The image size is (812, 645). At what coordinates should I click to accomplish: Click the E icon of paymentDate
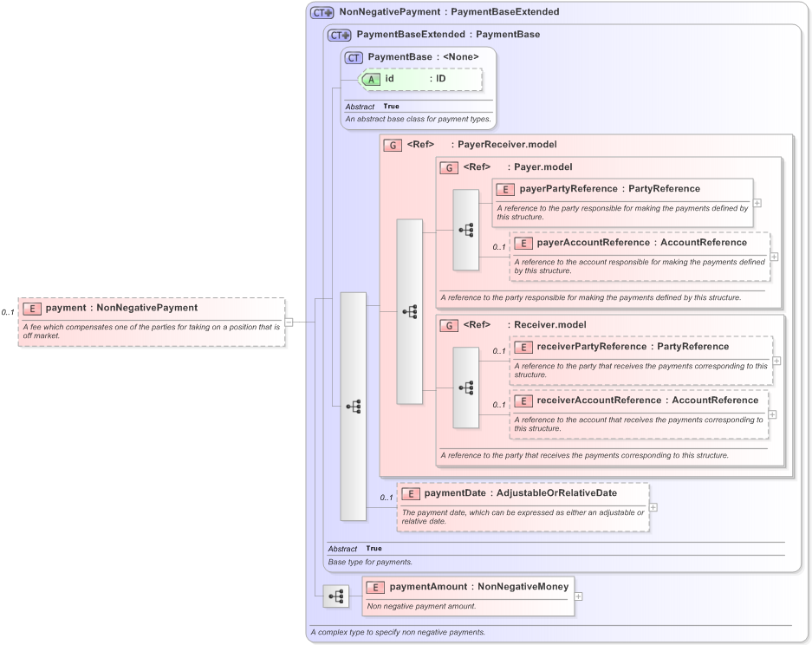click(411, 494)
